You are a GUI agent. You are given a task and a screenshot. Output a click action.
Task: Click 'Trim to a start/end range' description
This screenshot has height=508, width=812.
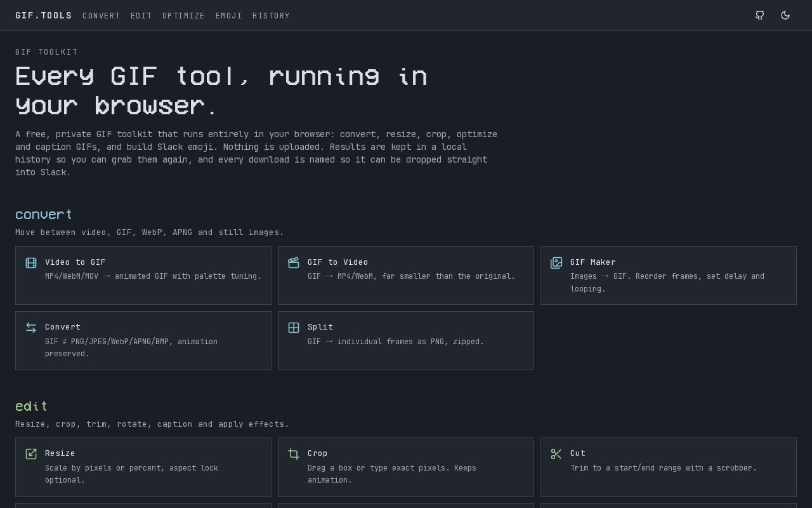pos(664,468)
